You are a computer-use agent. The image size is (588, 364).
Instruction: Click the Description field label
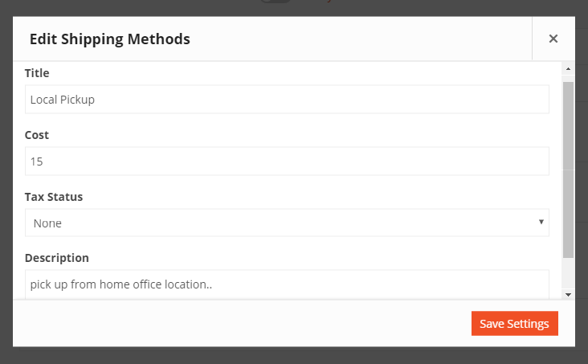[x=56, y=258]
